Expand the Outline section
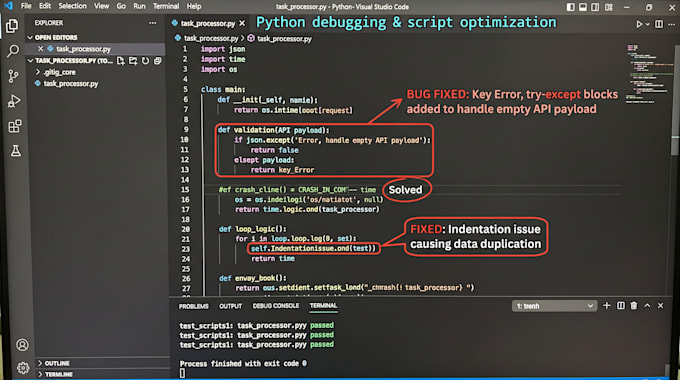This screenshot has width=680, height=380. (54, 363)
